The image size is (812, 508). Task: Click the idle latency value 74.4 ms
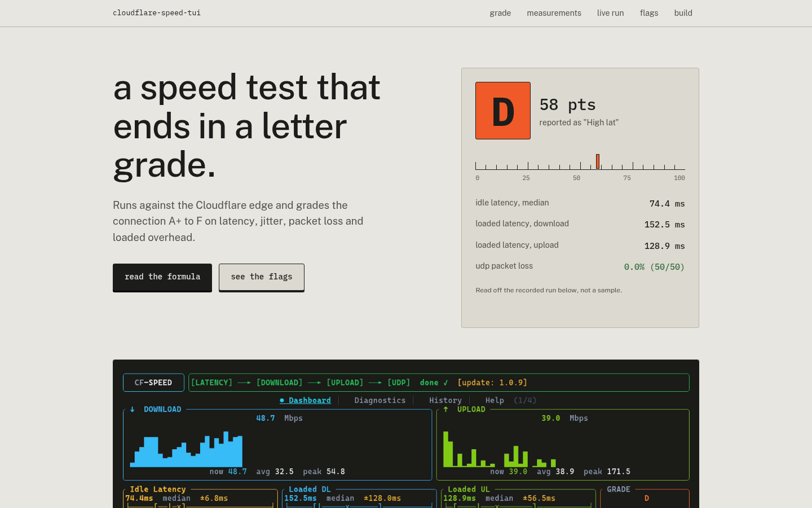point(667,204)
